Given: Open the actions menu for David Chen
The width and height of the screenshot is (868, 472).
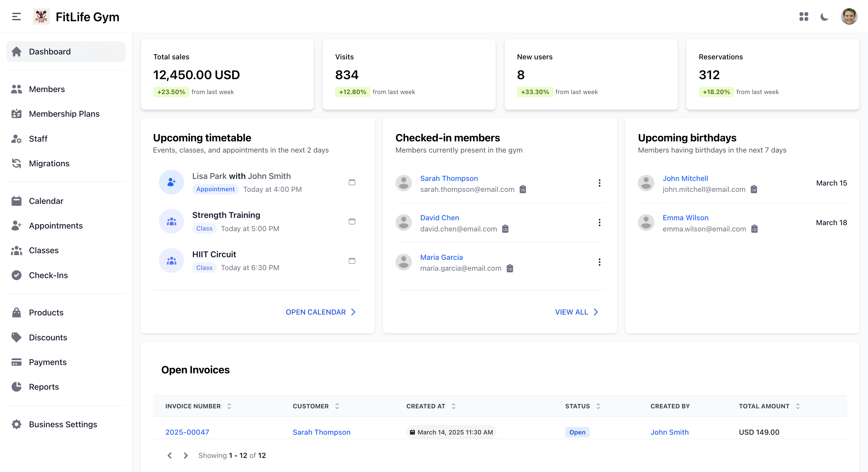Looking at the screenshot, I should (599, 223).
